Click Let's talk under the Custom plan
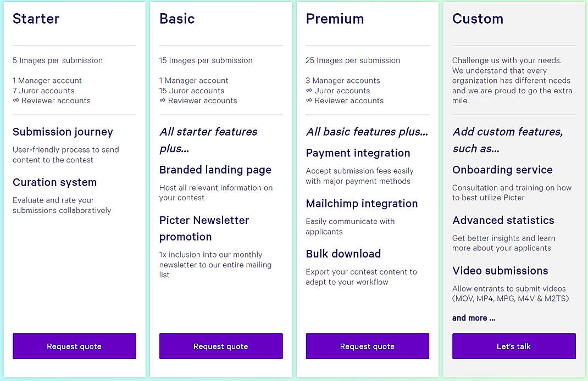 pyautogui.click(x=514, y=346)
